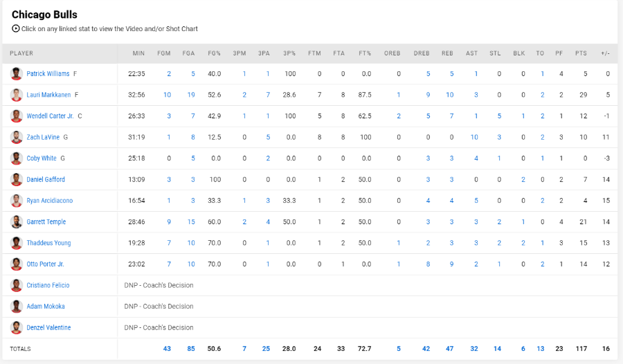View Thaddeus Young's 7 field goals made
The image size is (623, 364).
click(169, 243)
